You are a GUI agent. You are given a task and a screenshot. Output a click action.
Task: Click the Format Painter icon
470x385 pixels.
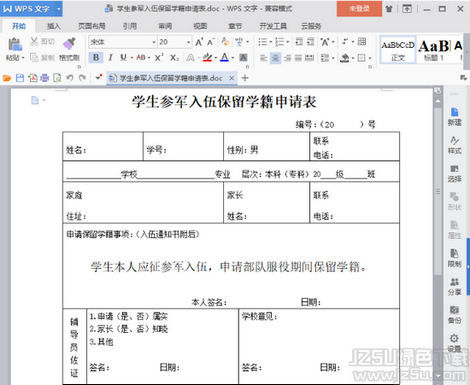pyautogui.click(x=69, y=44)
